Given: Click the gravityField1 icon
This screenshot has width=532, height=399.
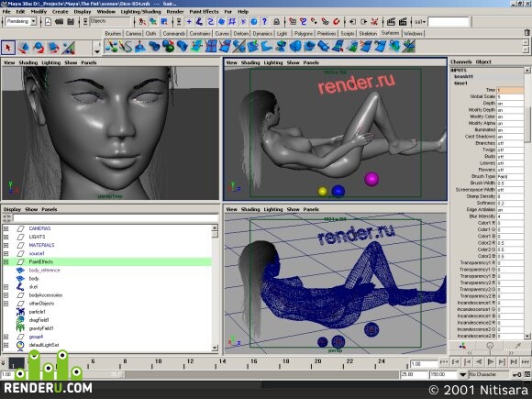Looking at the screenshot, I should coord(20,328).
